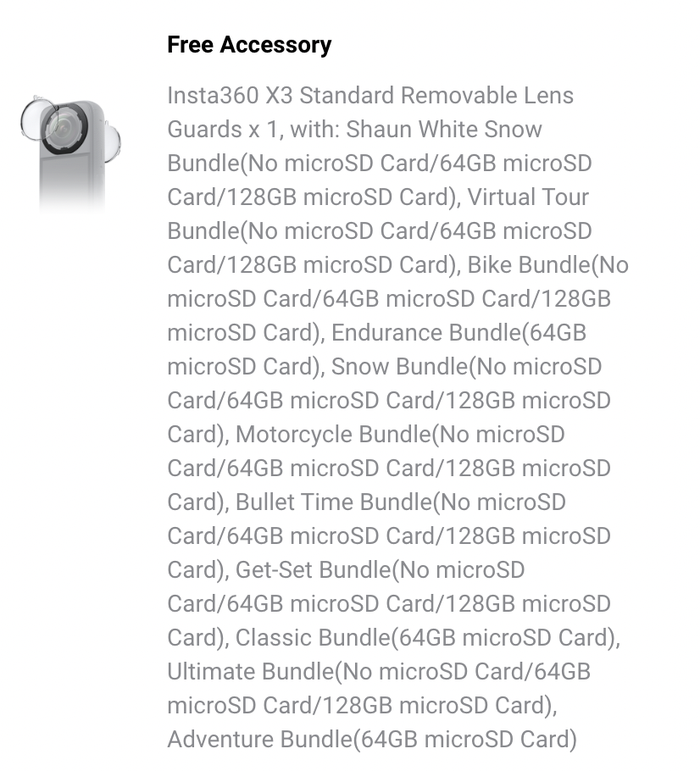The image size is (700, 771).
Task: Click the Bullet Time Bundle text
Action: pos(333,502)
